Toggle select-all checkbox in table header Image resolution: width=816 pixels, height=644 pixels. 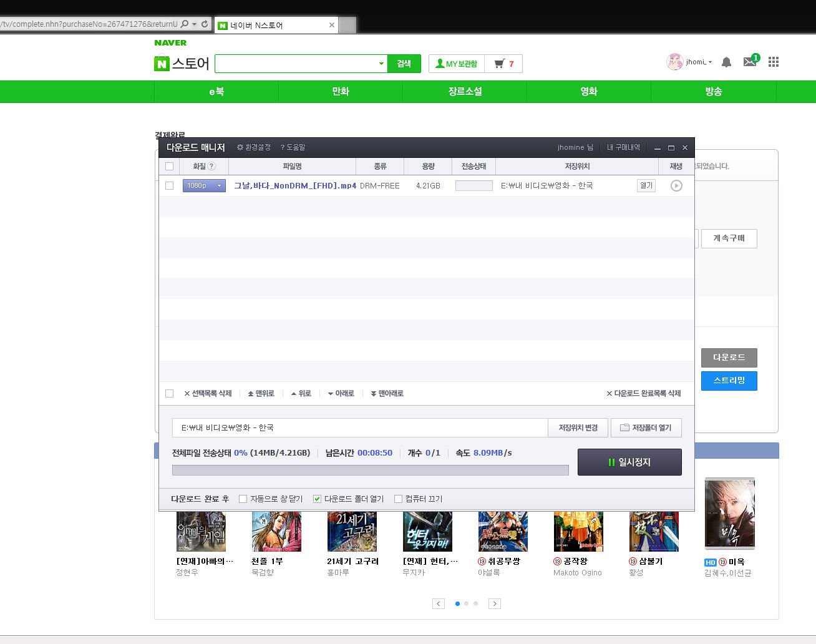(169, 166)
